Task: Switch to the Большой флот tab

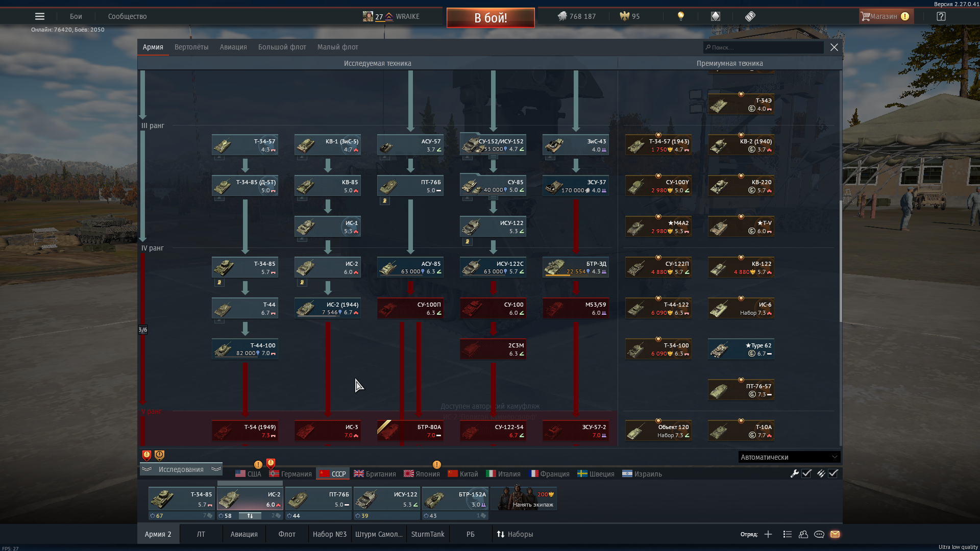Action: [282, 47]
